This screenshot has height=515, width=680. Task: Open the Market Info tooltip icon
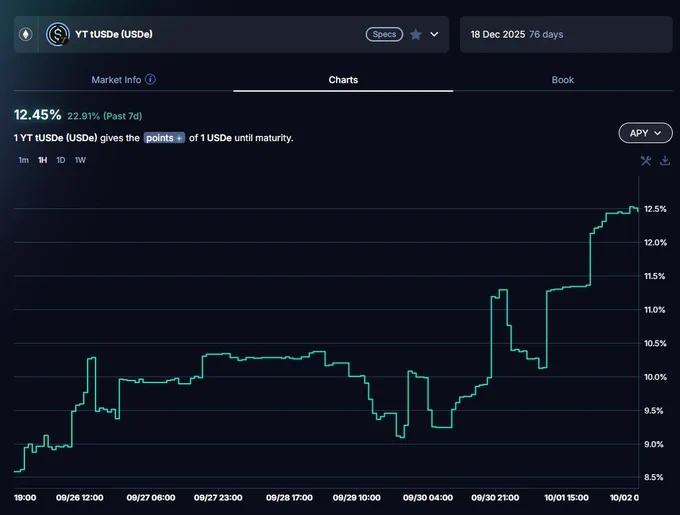coord(150,79)
